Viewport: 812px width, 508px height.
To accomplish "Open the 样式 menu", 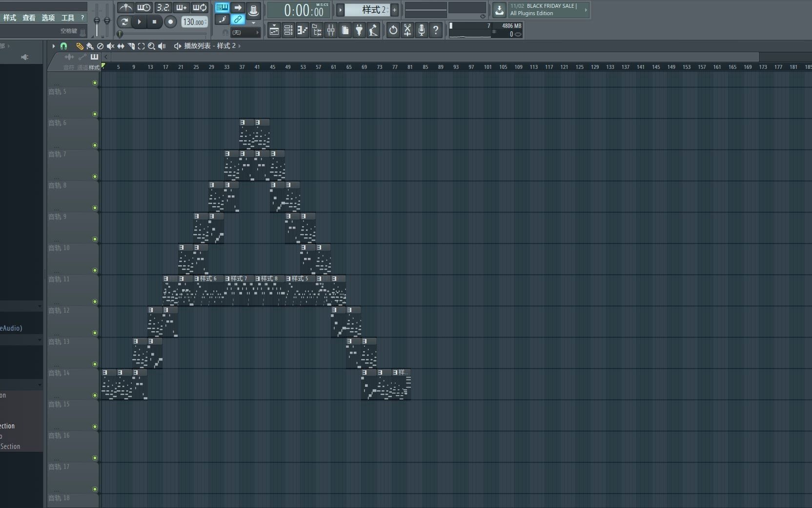I will (x=10, y=18).
